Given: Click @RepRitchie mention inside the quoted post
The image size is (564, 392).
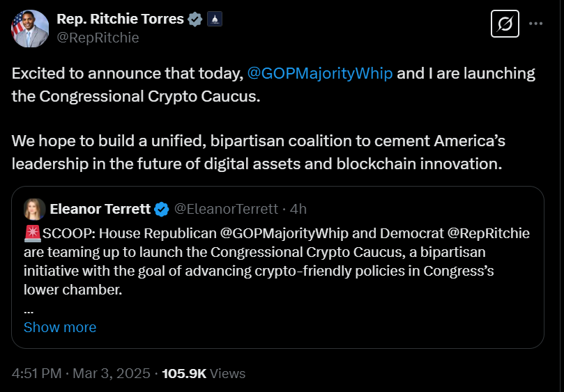Looking at the screenshot, I should 489,233.
